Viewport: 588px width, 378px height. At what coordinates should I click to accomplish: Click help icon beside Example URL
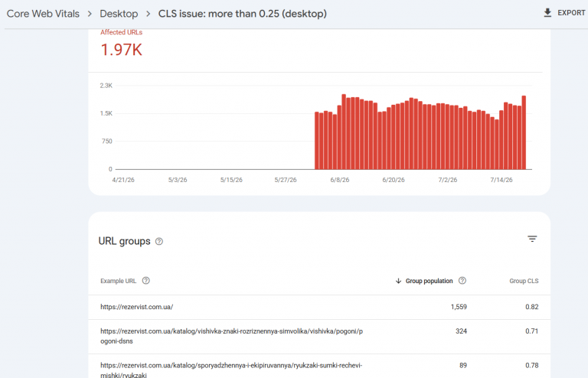146,281
